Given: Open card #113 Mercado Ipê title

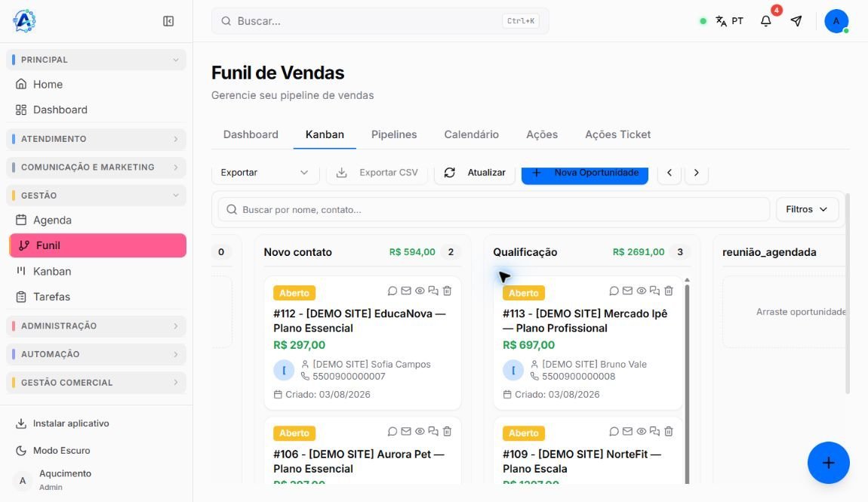Looking at the screenshot, I should 584,321.
